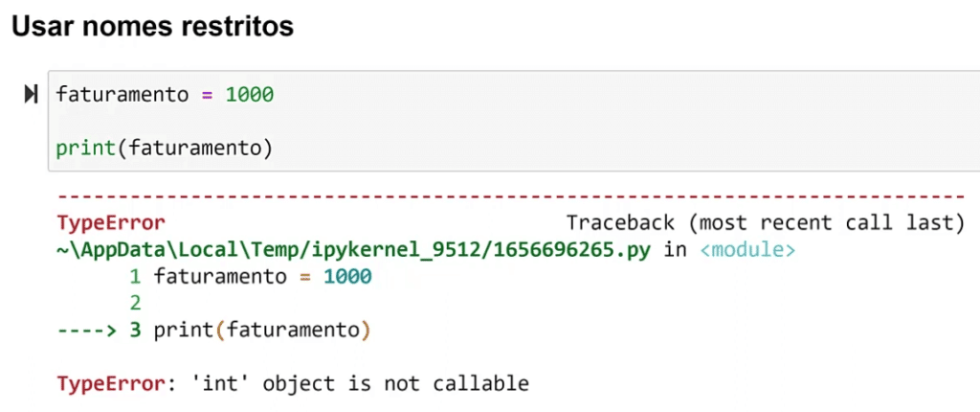Run the cell with the play icon

[32, 95]
